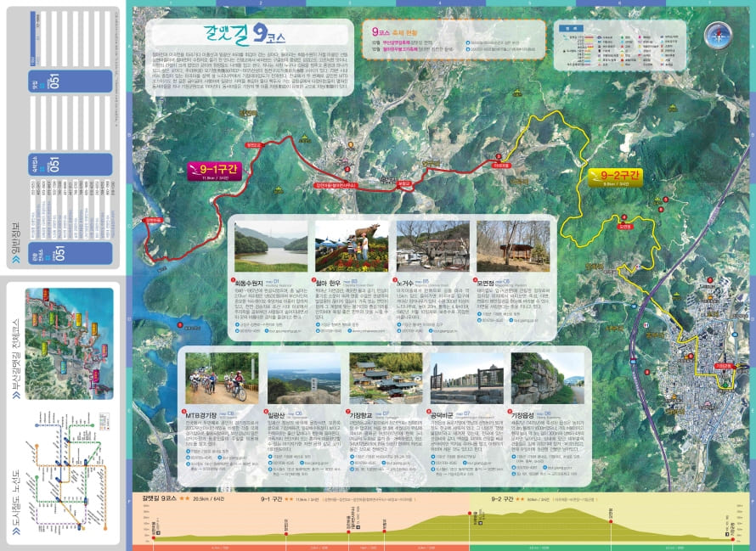View the 기장향교 photo

385,379
